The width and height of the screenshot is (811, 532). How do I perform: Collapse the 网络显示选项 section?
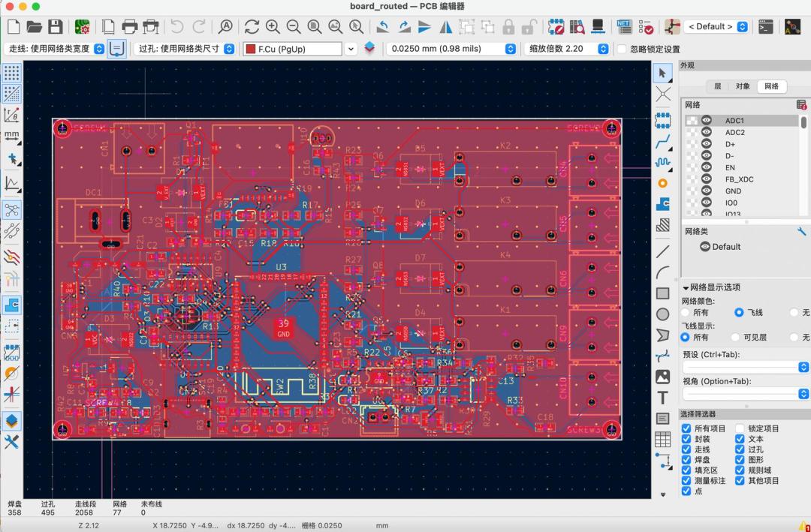click(x=686, y=287)
